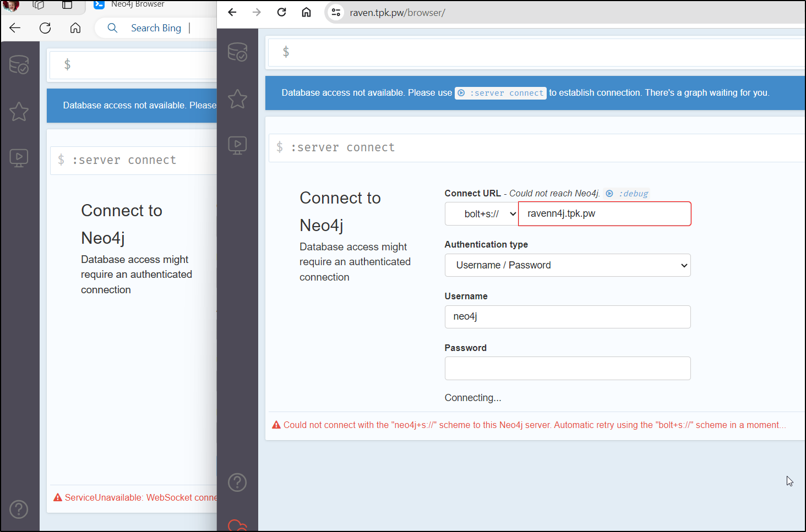Click the Cypher command editor in right window

537,52
